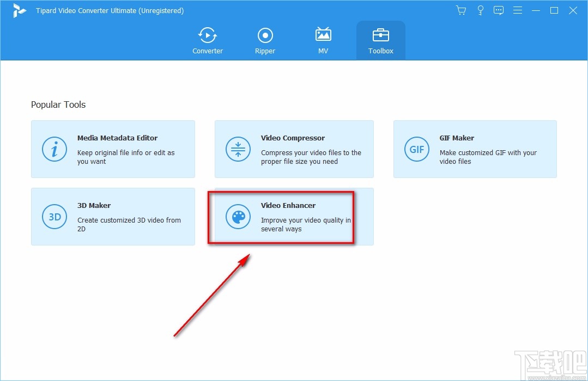Click the Popular Tools heading

tap(58, 105)
